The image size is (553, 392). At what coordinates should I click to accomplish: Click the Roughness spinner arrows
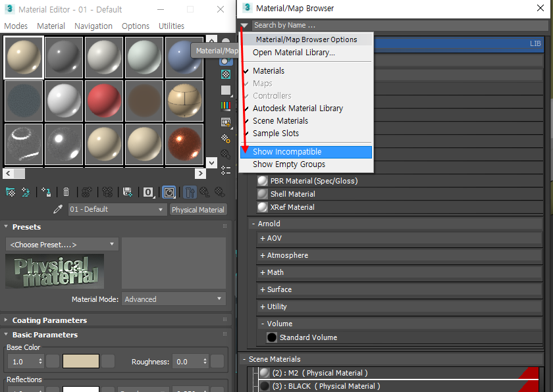[x=205, y=361]
